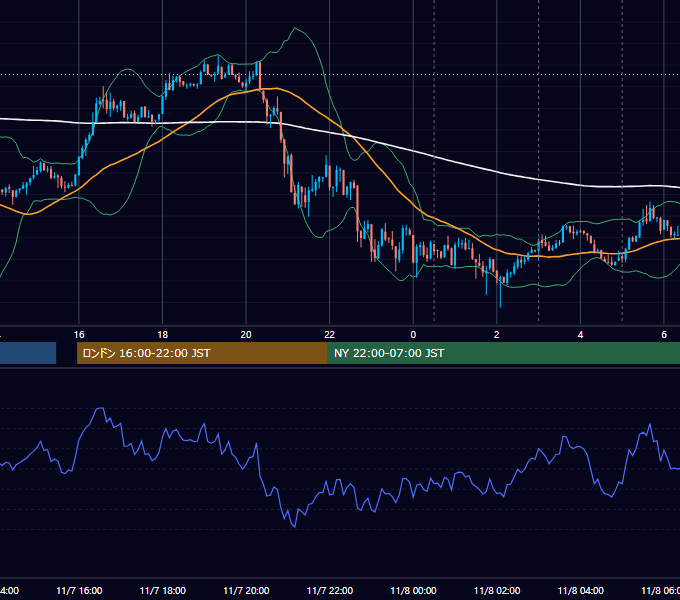Click the 11/7 20:00 date label
Screen dimensions: 680x600
tap(246, 590)
